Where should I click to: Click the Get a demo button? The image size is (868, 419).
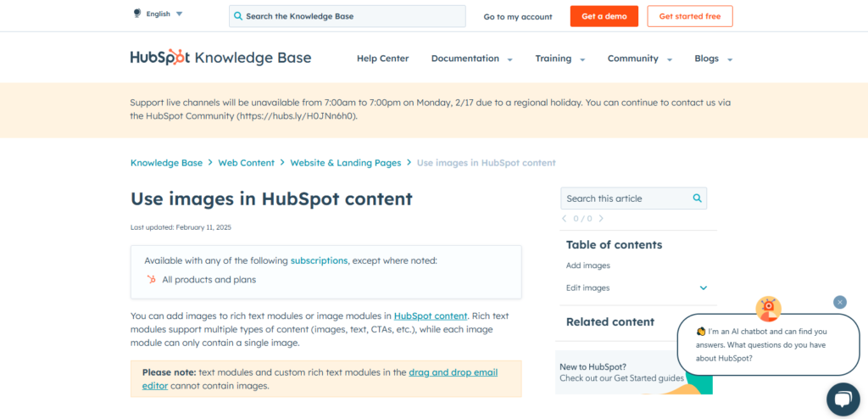click(604, 16)
